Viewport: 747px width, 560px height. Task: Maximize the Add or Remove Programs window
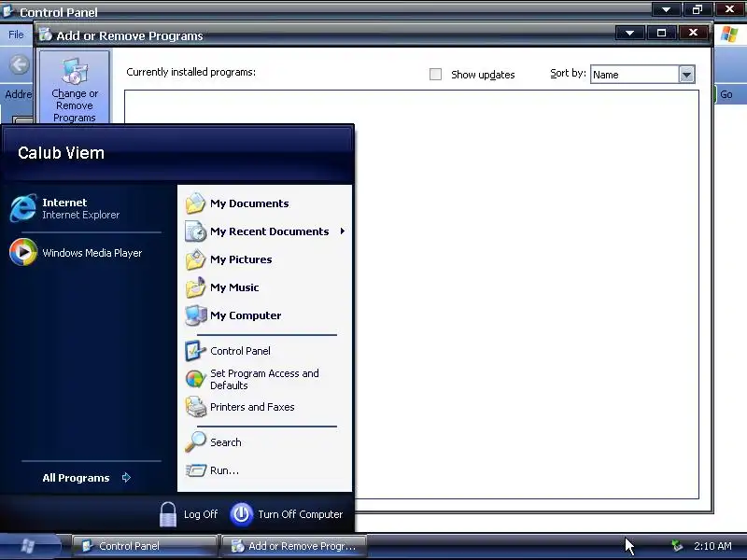[x=661, y=33]
